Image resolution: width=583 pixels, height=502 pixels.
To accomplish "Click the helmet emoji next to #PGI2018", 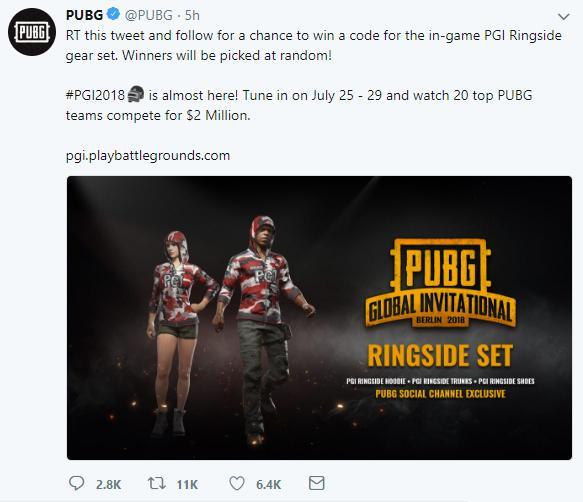I will [x=136, y=94].
